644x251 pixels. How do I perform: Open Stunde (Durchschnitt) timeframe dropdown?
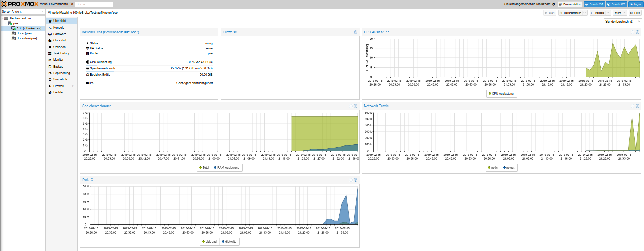[622, 22]
